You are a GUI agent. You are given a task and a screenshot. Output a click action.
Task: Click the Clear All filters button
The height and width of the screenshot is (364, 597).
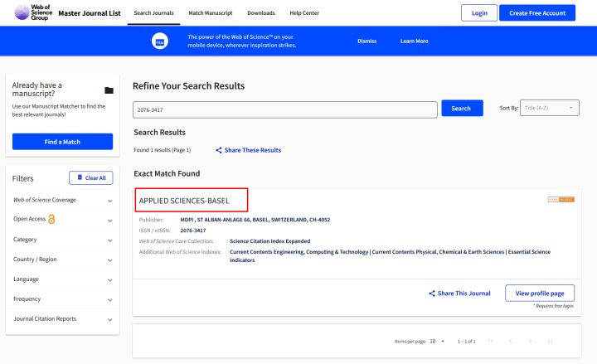coord(91,177)
